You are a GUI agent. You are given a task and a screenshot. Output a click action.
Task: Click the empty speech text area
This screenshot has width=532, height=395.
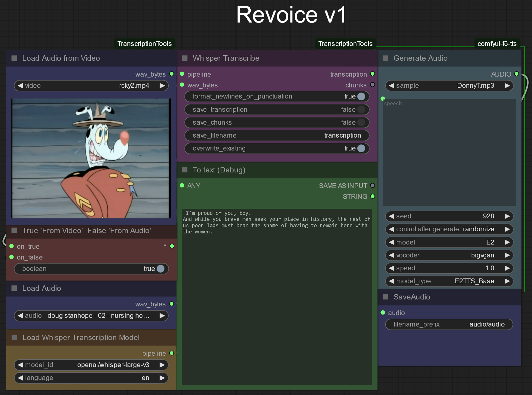coord(449,152)
